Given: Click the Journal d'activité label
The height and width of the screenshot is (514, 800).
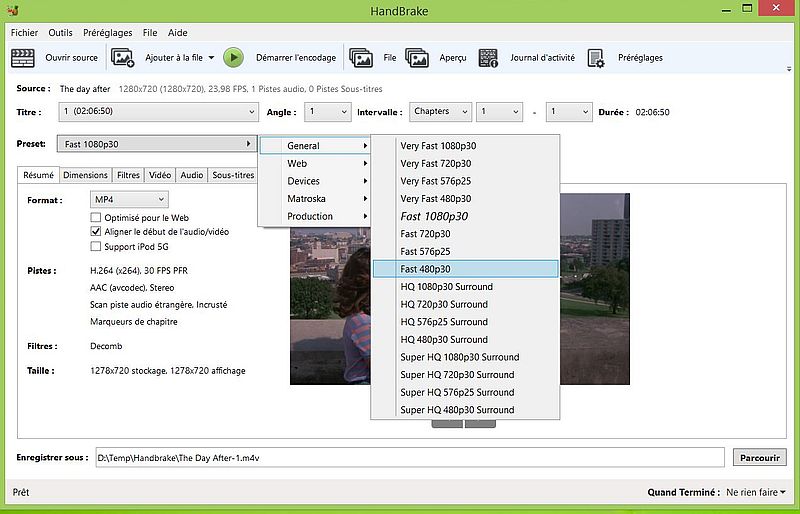Looking at the screenshot, I should click(x=542, y=58).
